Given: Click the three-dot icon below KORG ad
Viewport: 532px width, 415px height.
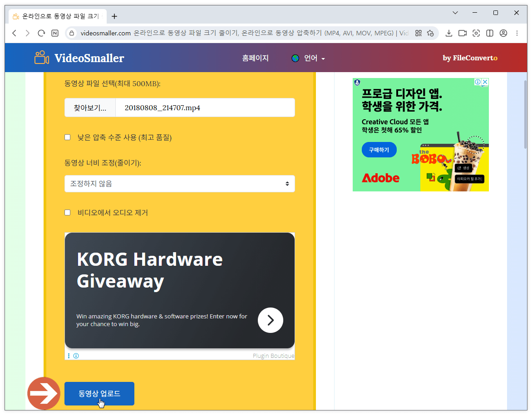Looking at the screenshot, I should pos(69,356).
